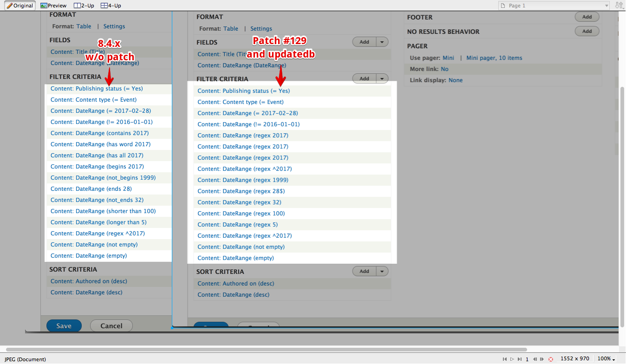This screenshot has height=364, width=626.
Task: Go back with the previous page arrow icon
Action: [535, 359]
